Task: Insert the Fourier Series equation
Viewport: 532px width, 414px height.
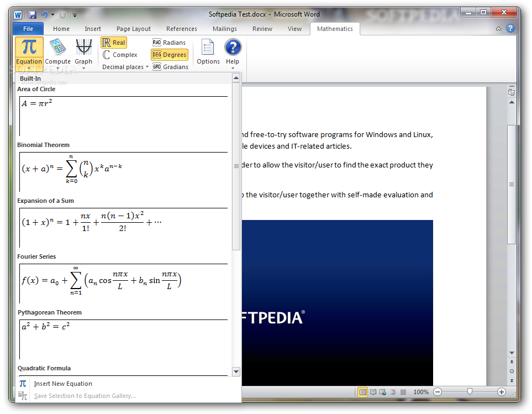Action: (x=123, y=284)
